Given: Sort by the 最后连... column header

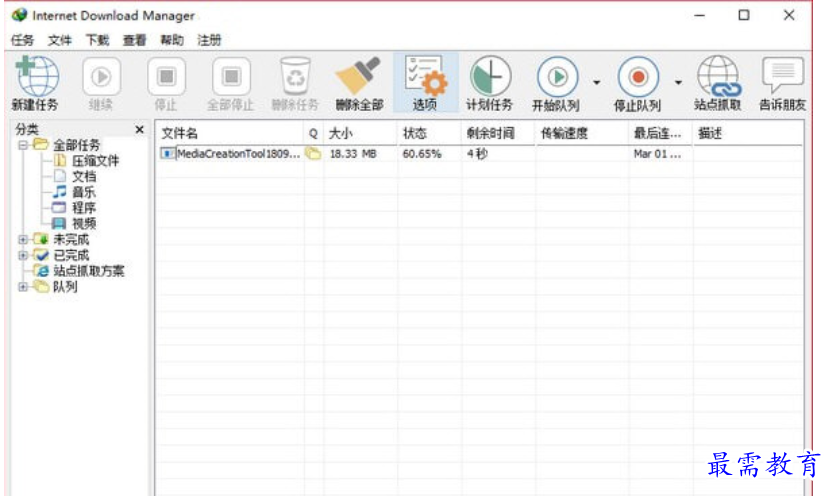Looking at the screenshot, I should tap(660, 133).
